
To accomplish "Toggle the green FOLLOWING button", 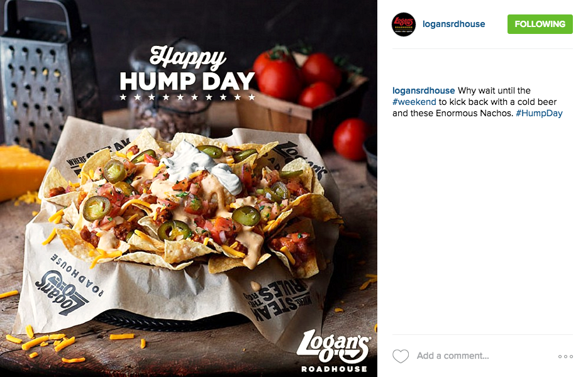I will (540, 24).
